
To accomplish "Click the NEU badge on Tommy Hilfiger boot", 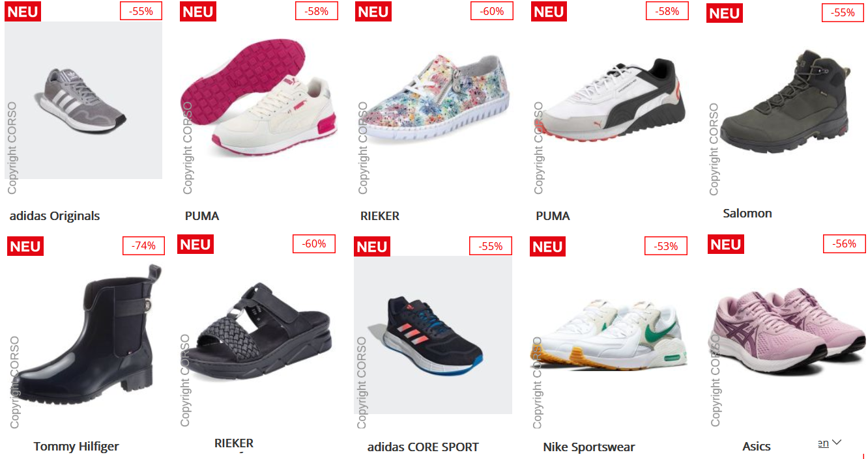I will [25, 247].
